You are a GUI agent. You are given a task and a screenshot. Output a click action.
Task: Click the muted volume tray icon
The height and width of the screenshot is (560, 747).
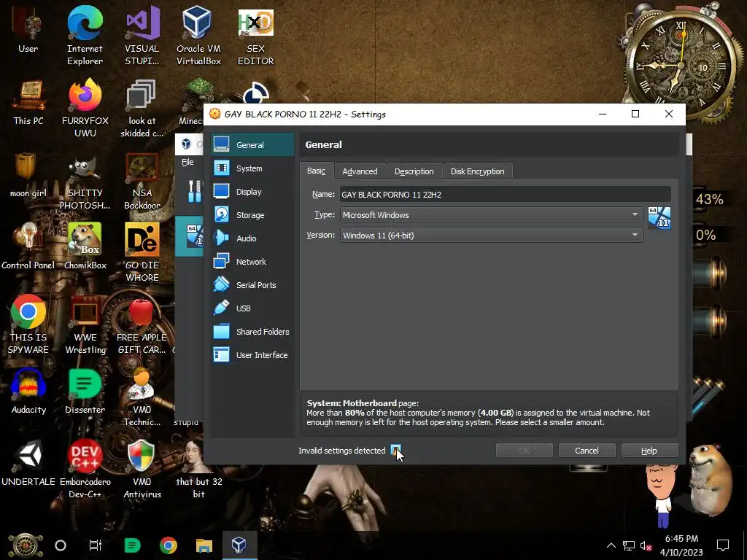646,545
